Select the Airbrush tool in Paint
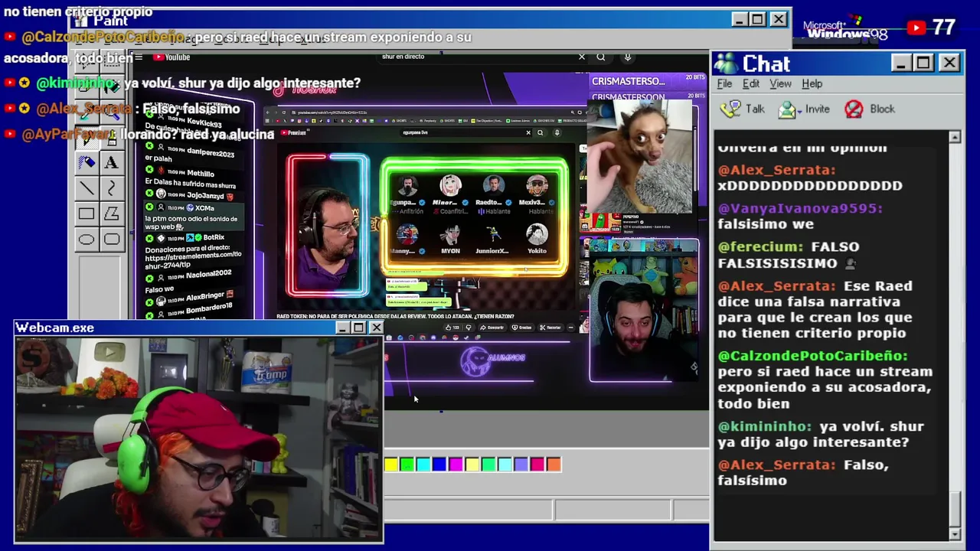This screenshot has width=980, height=551. click(87, 163)
